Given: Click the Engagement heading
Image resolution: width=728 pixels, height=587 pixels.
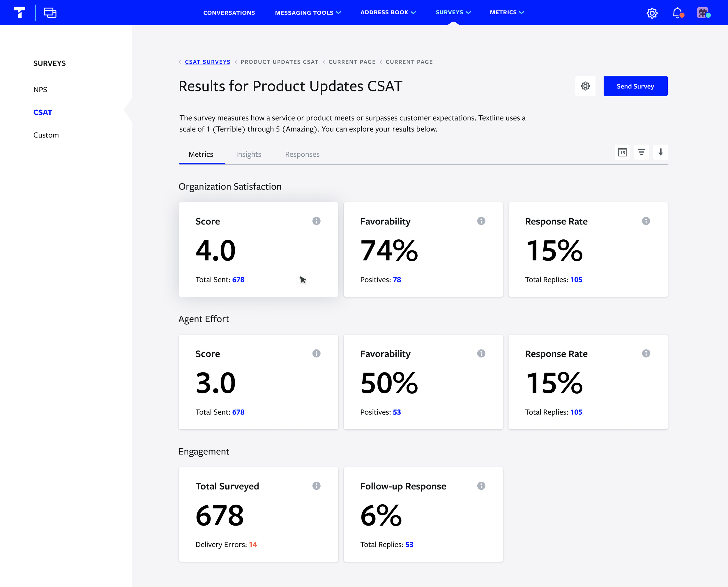Looking at the screenshot, I should 204,452.
